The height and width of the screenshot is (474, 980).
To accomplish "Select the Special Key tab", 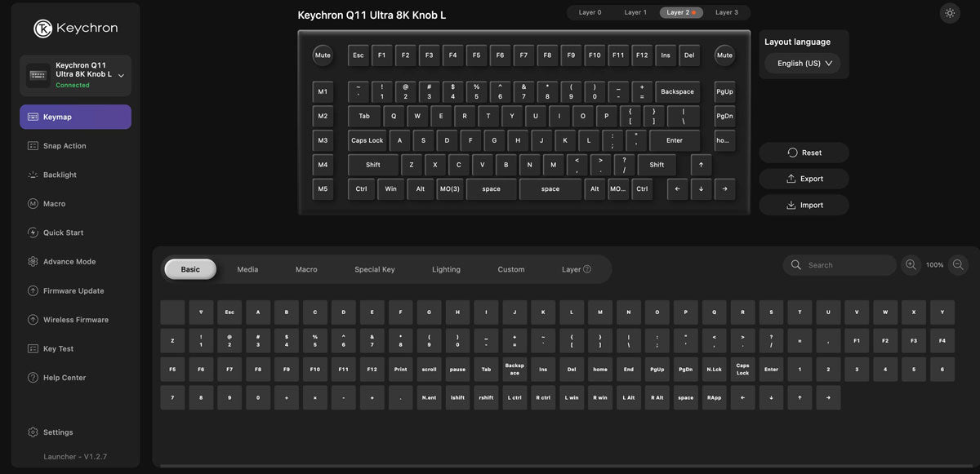I will (x=375, y=269).
